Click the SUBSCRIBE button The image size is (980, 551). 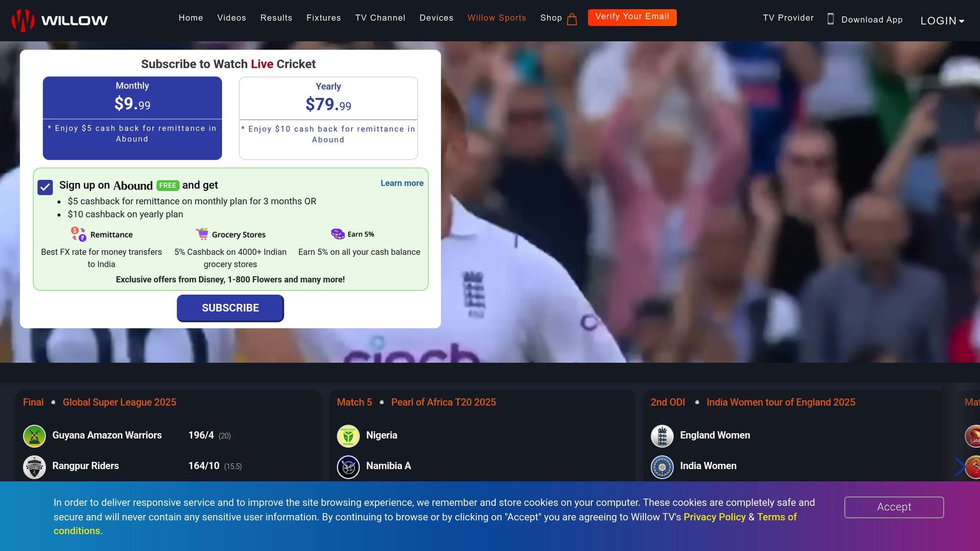pos(230,308)
